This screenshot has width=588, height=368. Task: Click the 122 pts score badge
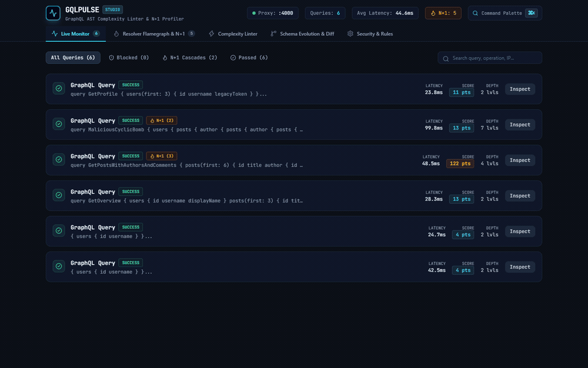460,164
